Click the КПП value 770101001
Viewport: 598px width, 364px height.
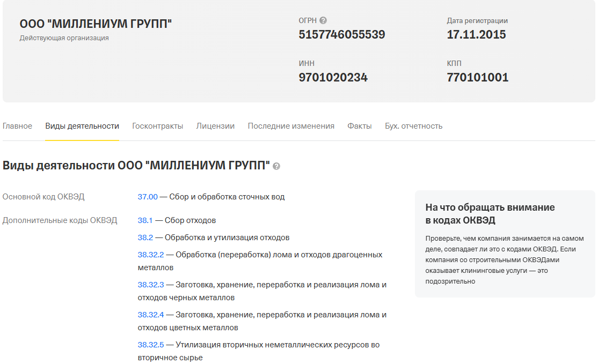(477, 78)
